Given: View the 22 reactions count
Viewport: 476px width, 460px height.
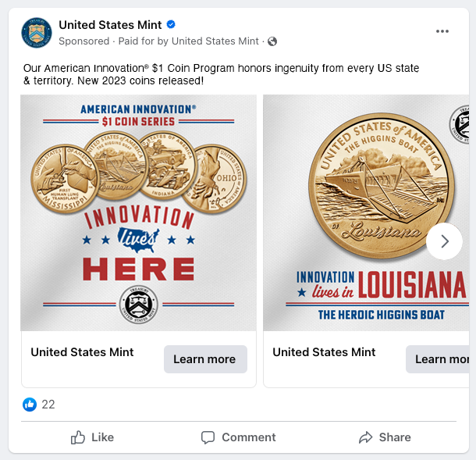Looking at the screenshot, I should 48,405.
